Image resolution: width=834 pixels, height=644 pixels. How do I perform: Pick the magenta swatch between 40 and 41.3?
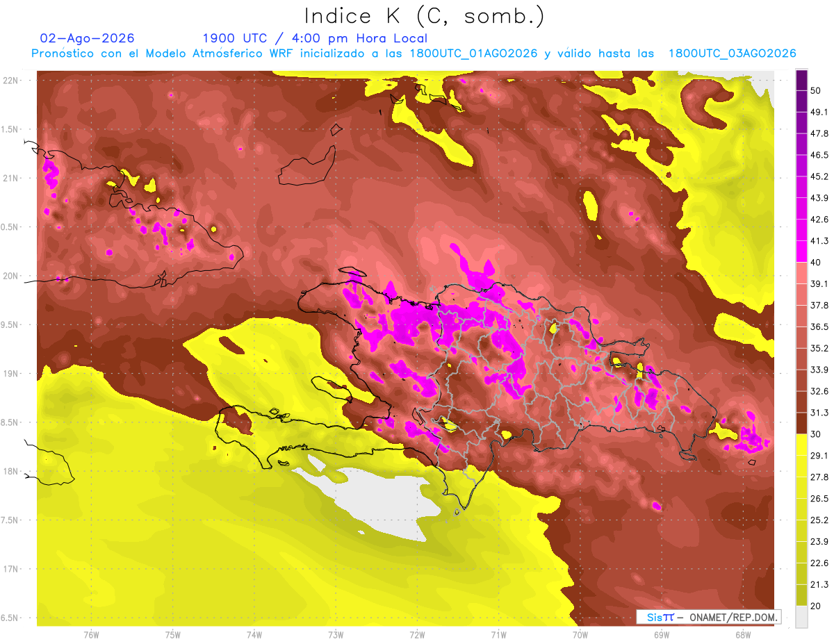801,251
